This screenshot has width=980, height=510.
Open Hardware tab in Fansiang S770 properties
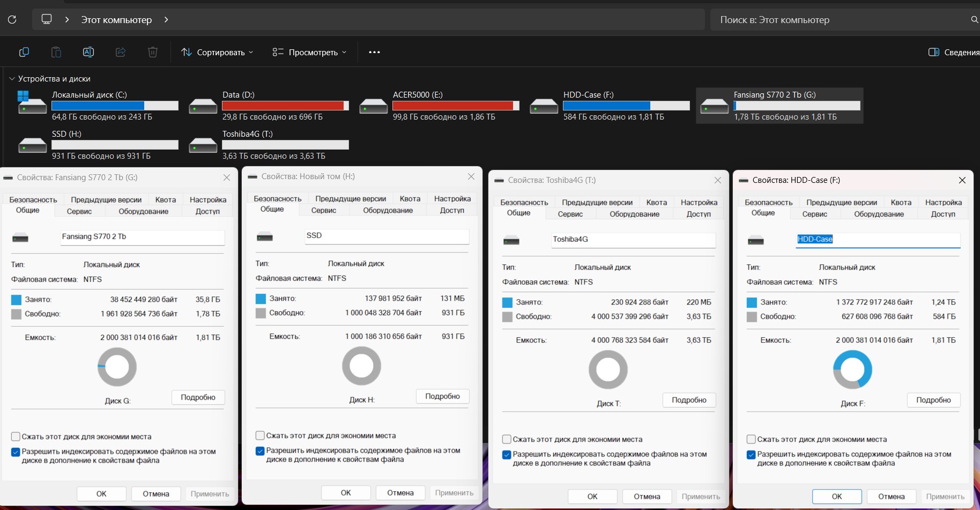143,211
